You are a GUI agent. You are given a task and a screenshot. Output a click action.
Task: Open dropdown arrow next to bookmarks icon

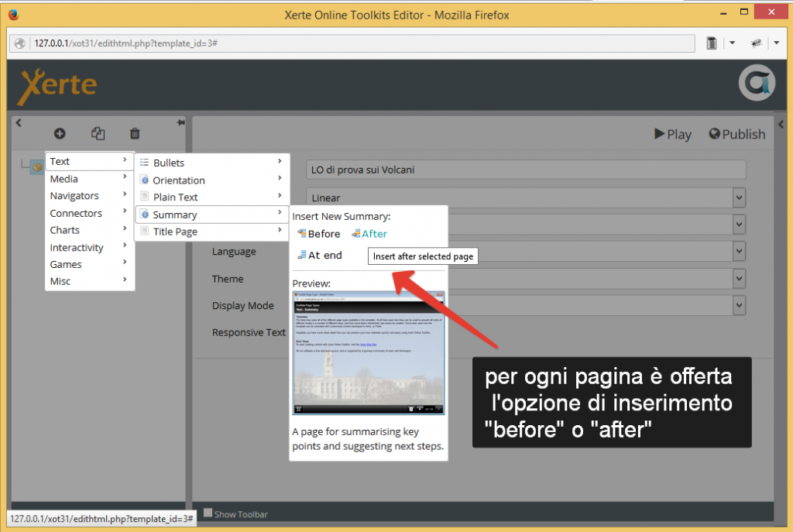(x=732, y=43)
